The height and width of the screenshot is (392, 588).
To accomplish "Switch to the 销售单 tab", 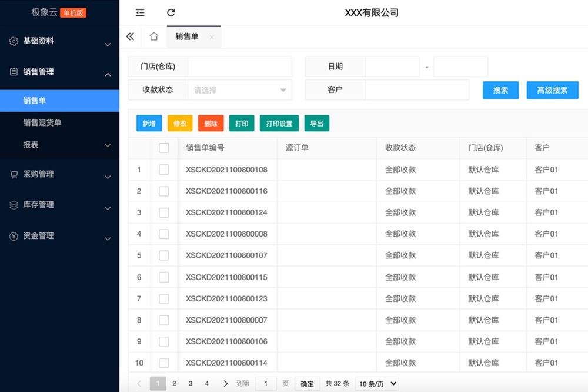I will click(x=186, y=36).
